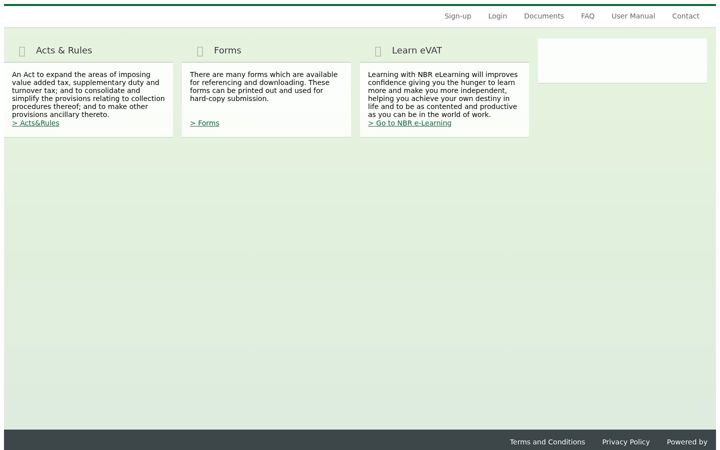This screenshot has height=450, width=720.
Task: Click the Acts & Rules description paragraph
Action: pyautogui.click(x=88, y=95)
